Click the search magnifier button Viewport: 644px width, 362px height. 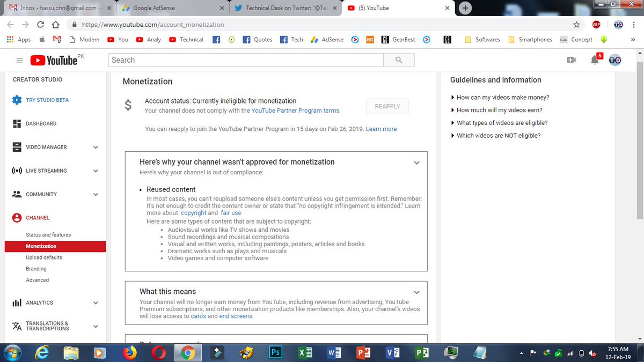399,60
